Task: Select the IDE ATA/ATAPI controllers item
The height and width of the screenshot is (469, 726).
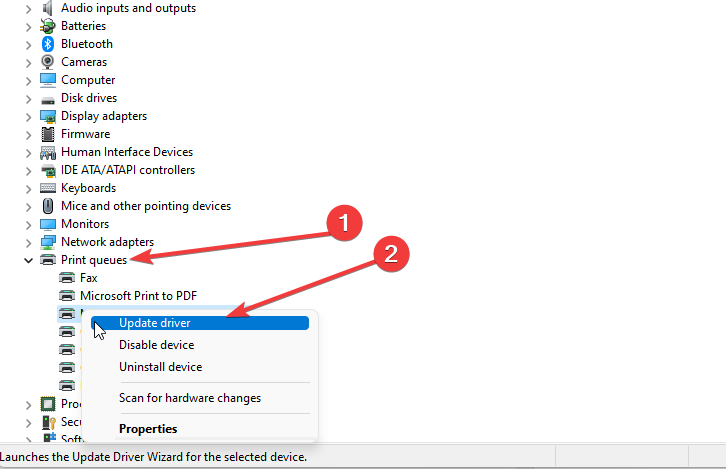Action: 128,170
